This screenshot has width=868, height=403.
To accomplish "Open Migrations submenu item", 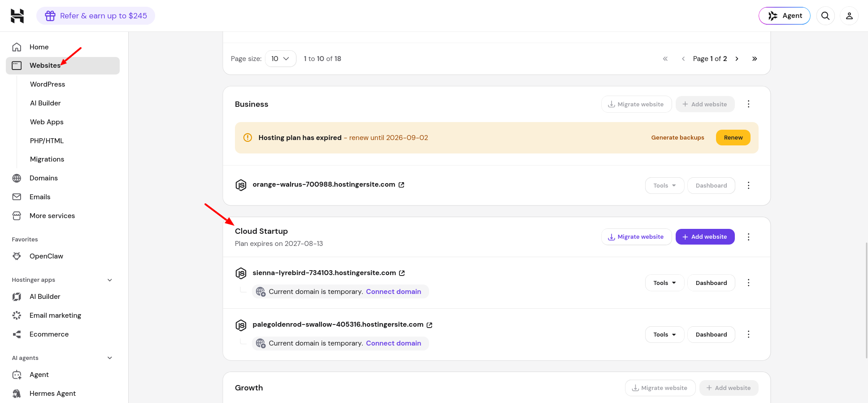I will click(47, 159).
